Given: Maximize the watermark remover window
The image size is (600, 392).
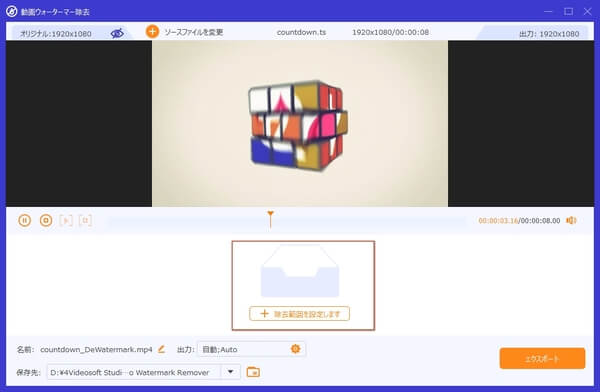Looking at the screenshot, I should (x=568, y=11).
